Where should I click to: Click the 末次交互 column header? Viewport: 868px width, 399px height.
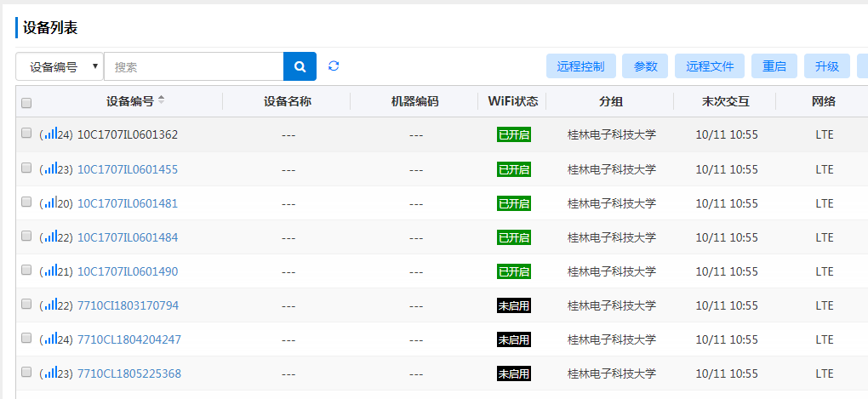[725, 101]
